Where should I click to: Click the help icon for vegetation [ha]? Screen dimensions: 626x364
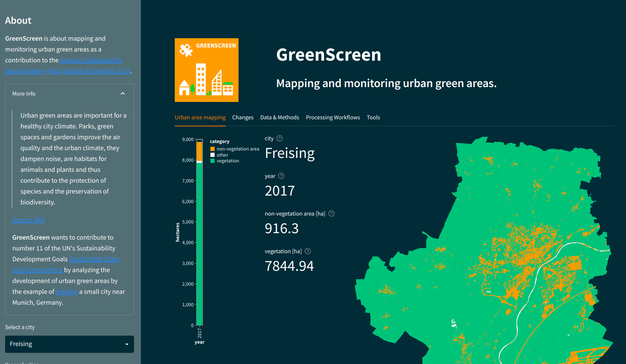click(x=308, y=251)
